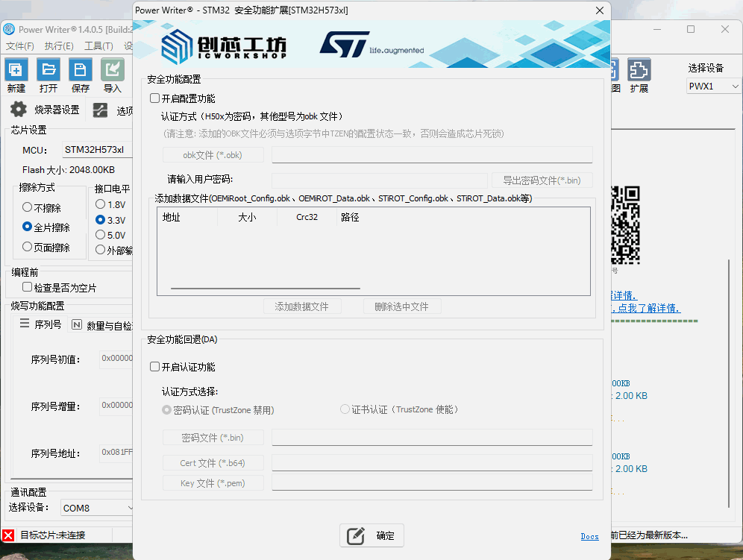Click the 保存 (Save) disk icon

point(81,70)
